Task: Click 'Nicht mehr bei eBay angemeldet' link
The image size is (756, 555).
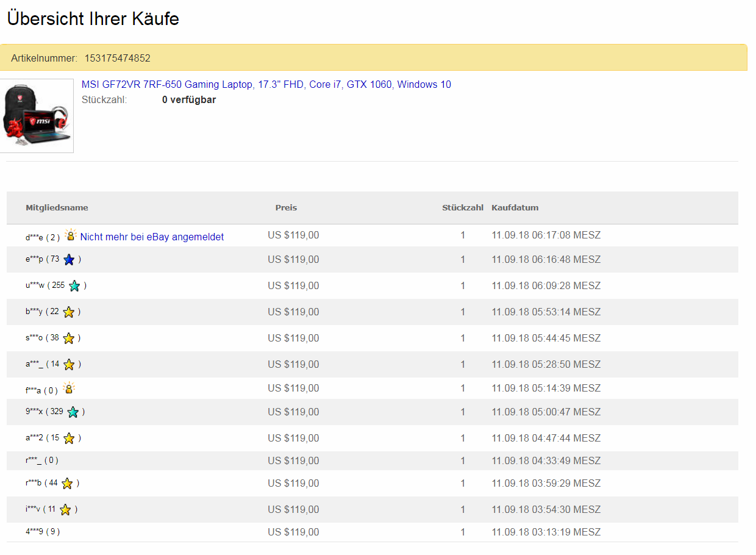Action: 152,237
